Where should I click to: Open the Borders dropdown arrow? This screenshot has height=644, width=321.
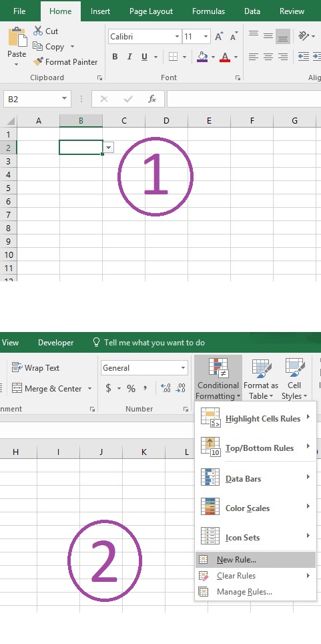184,57
